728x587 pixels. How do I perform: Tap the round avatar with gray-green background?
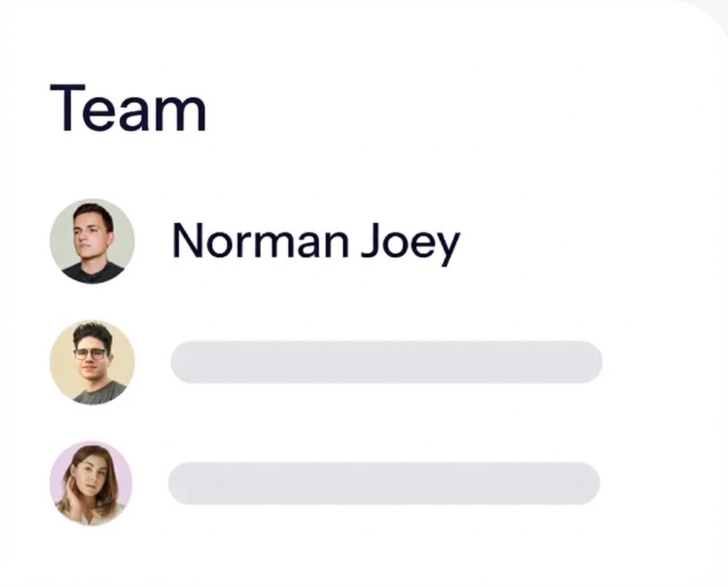[92, 241]
